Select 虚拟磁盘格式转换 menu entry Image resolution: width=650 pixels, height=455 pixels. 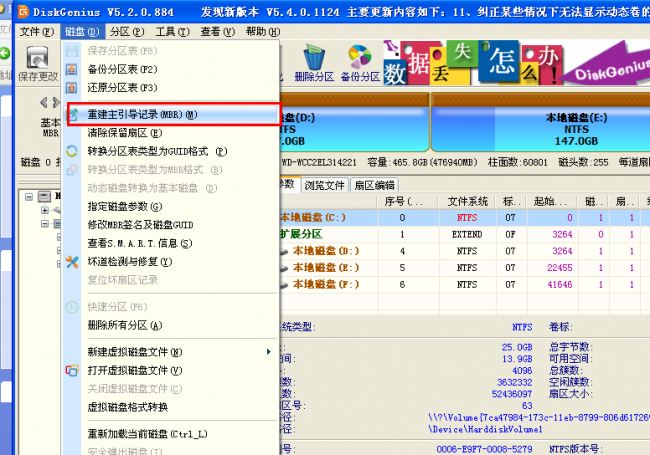[171, 407]
